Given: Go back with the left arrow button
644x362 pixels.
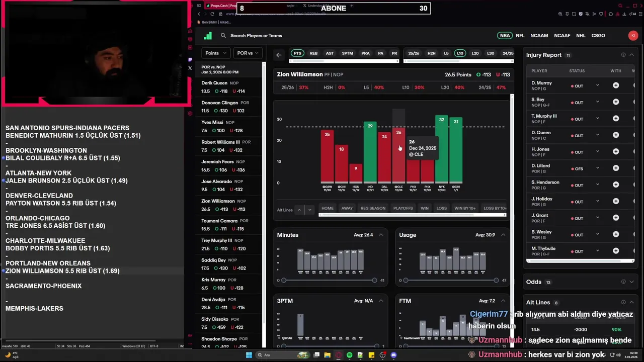Looking at the screenshot, I should (x=279, y=55).
